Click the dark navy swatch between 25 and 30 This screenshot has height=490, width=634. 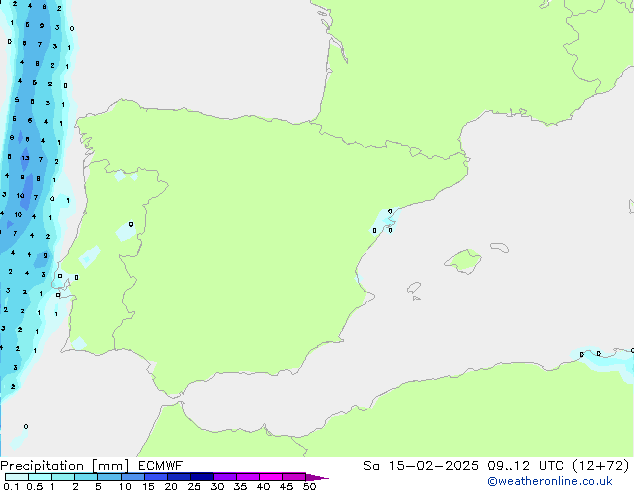coord(201,477)
